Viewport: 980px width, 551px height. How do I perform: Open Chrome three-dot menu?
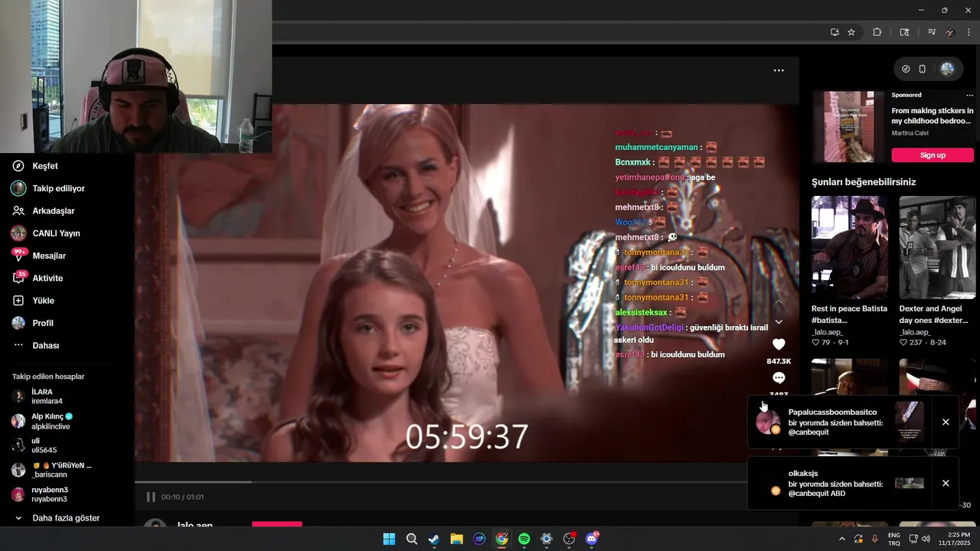coord(969,32)
